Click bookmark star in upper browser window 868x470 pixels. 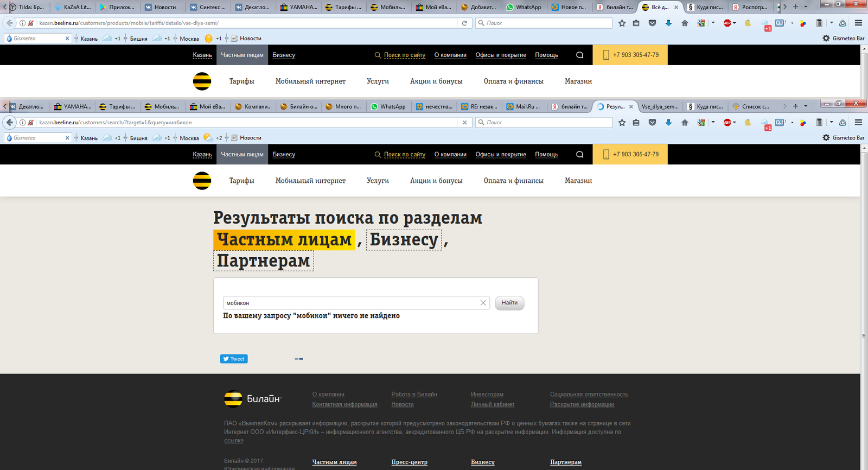(x=622, y=23)
